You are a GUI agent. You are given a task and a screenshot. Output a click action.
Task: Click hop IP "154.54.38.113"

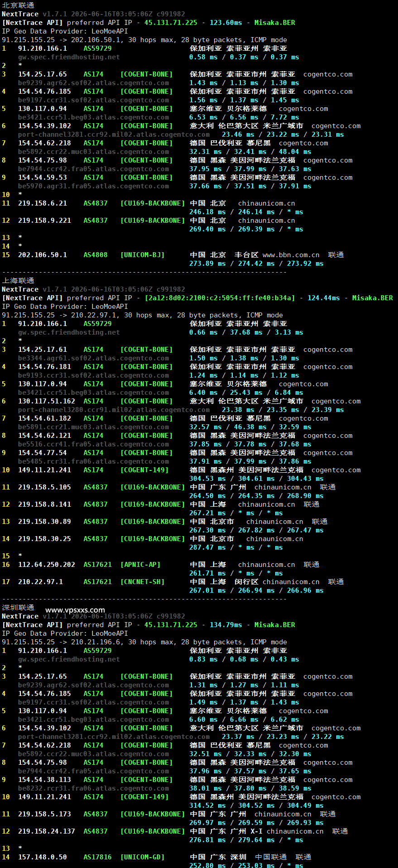(44, 780)
